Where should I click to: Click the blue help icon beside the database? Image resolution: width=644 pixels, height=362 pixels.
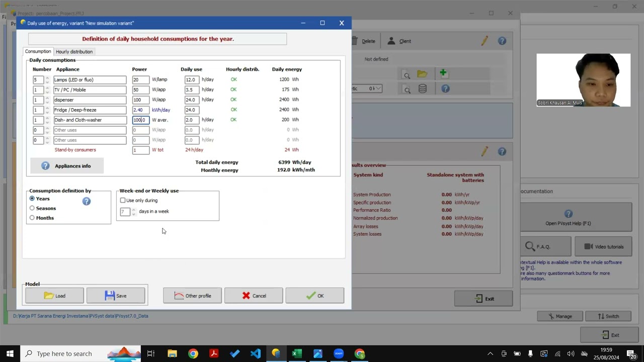(x=445, y=89)
